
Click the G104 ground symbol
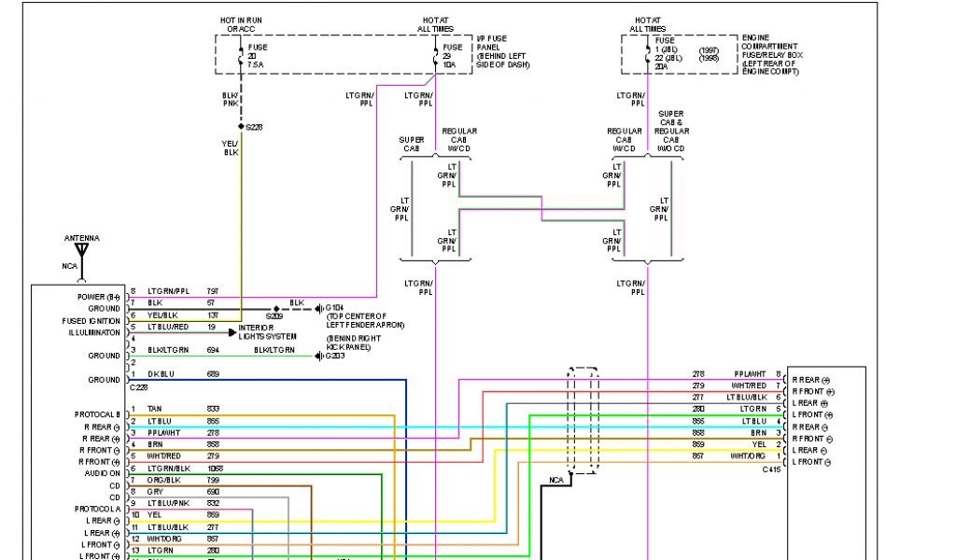click(x=317, y=308)
